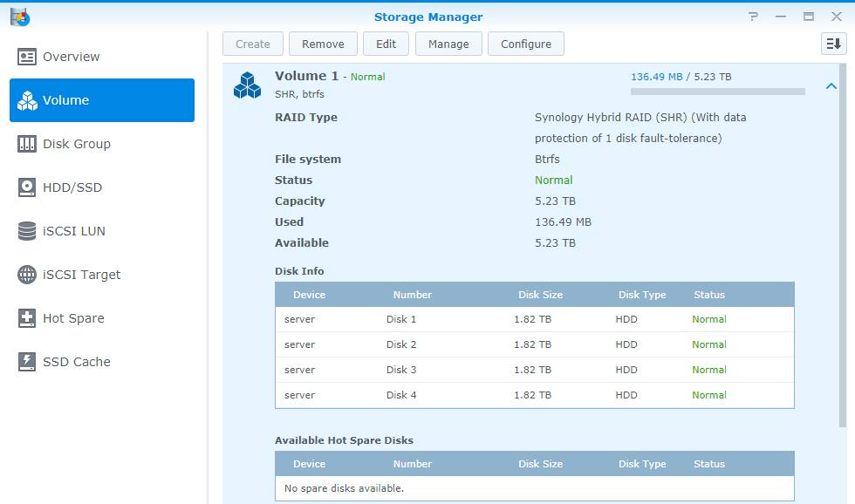The width and height of the screenshot is (855, 504).
Task: Maximize the Storage Manager window
Action: [x=809, y=17]
